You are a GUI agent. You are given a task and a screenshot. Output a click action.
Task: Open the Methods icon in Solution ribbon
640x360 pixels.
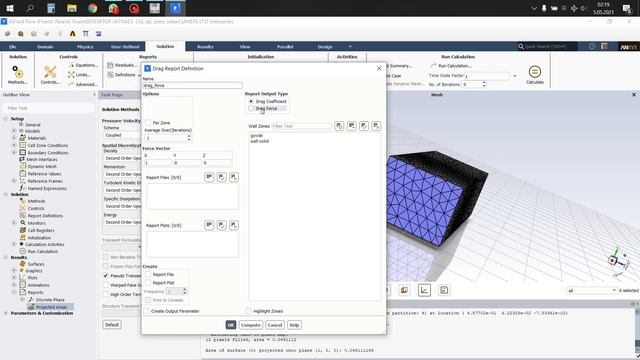pos(17,72)
